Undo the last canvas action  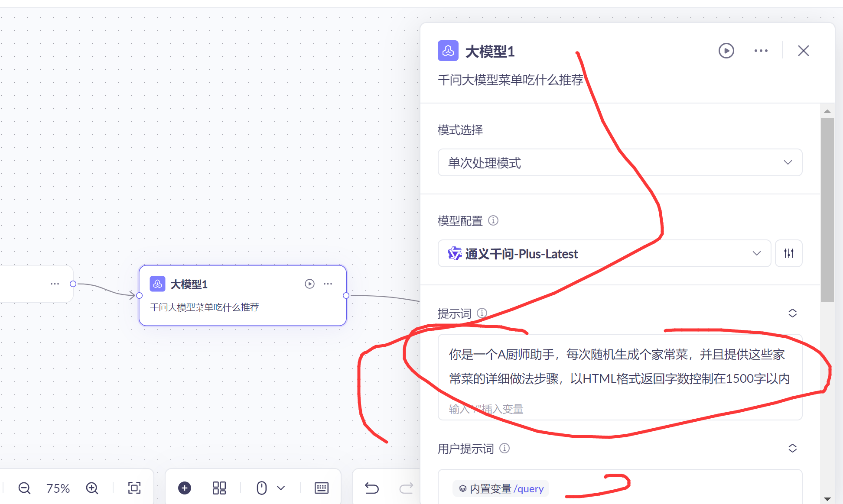point(371,488)
